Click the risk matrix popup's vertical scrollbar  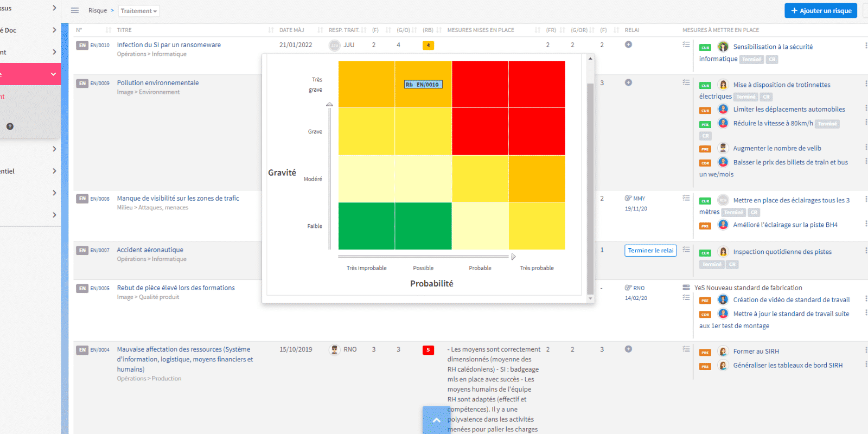pyautogui.click(x=590, y=184)
